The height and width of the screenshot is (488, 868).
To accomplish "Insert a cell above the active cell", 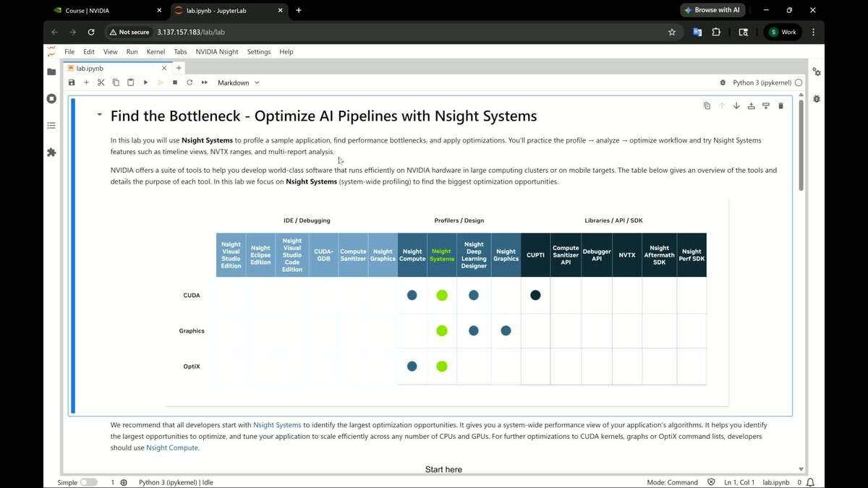I will coord(751,106).
